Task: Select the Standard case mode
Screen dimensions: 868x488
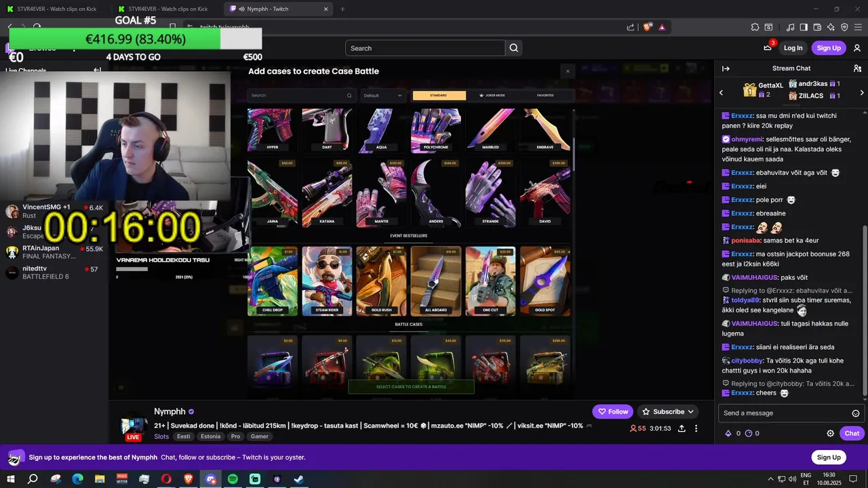Action: 439,96
